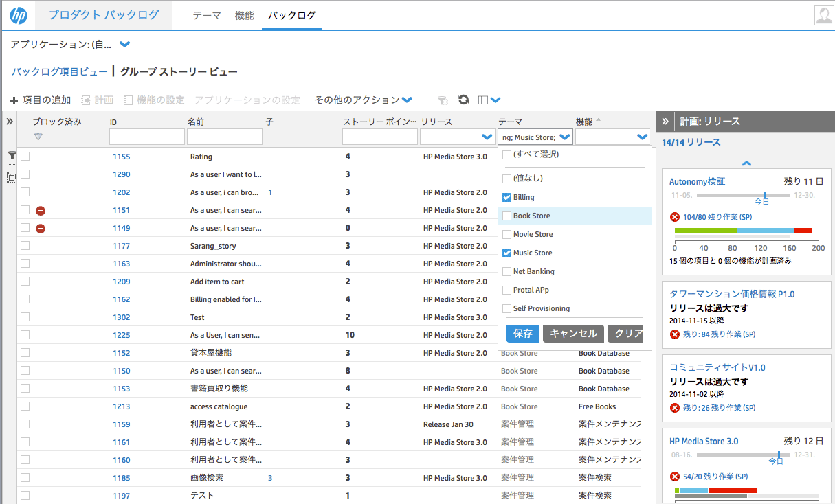Click the 保存 button
Image resolution: width=835 pixels, height=504 pixels.
(x=523, y=334)
